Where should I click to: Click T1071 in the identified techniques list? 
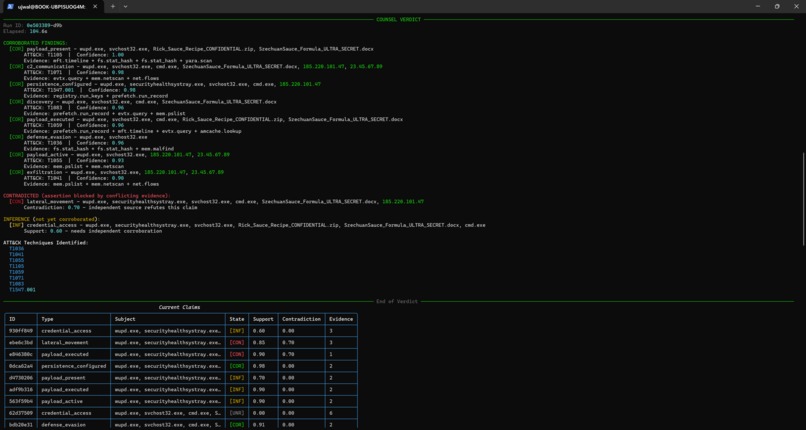[16, 278]
